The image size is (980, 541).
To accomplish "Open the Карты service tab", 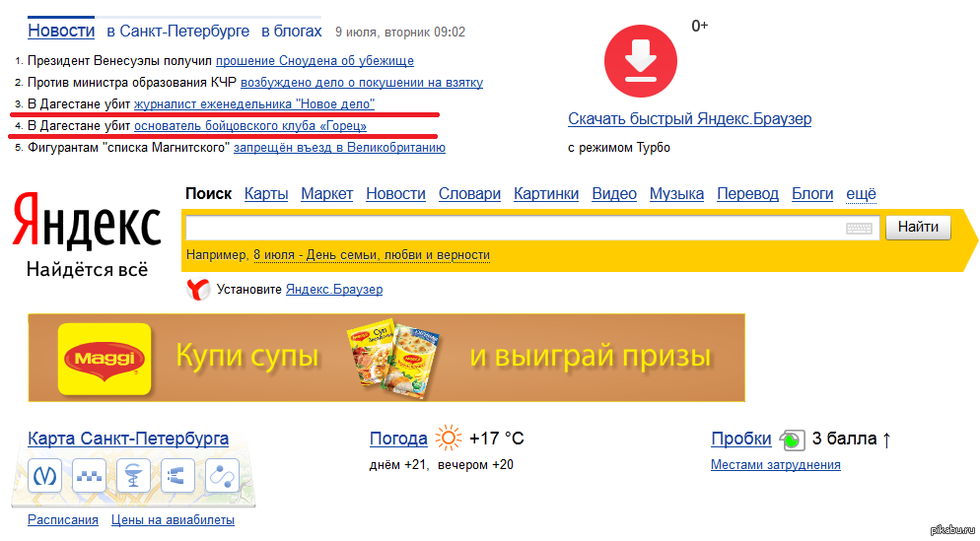I will (x=266, y=194).
